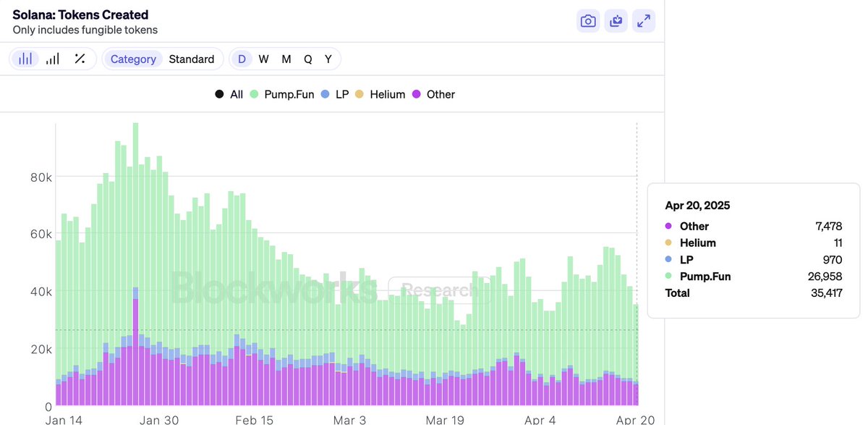Take a chart snapshot with camera icon
The height and width of the screenshot is (425, 868).
click(x=588, y=21)
